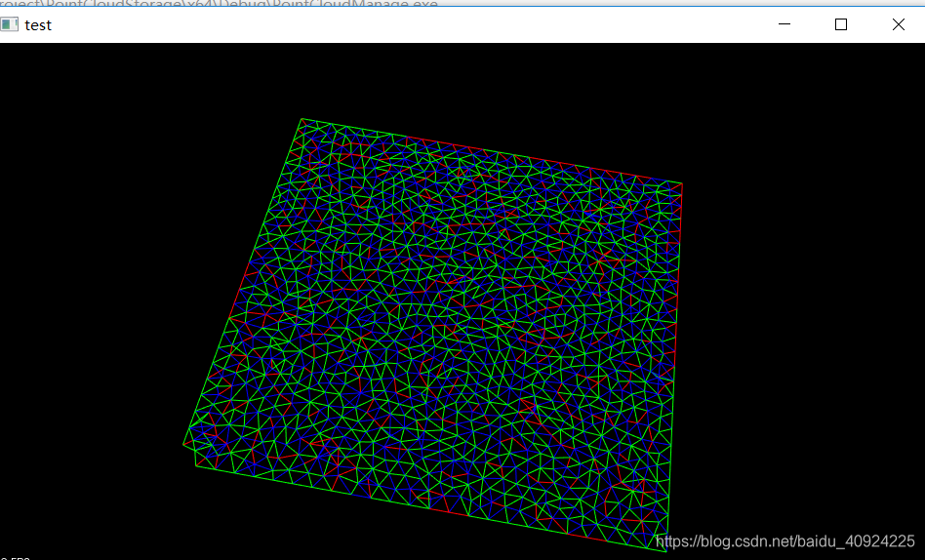
Task: Maximize the test window
Action: click(x=841, y=24)
